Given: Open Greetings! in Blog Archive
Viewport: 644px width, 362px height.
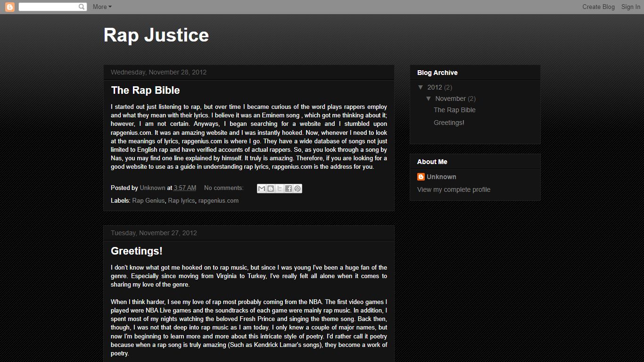Looking at the screenshot, I should pyautogui.click(x=449, y=123).
